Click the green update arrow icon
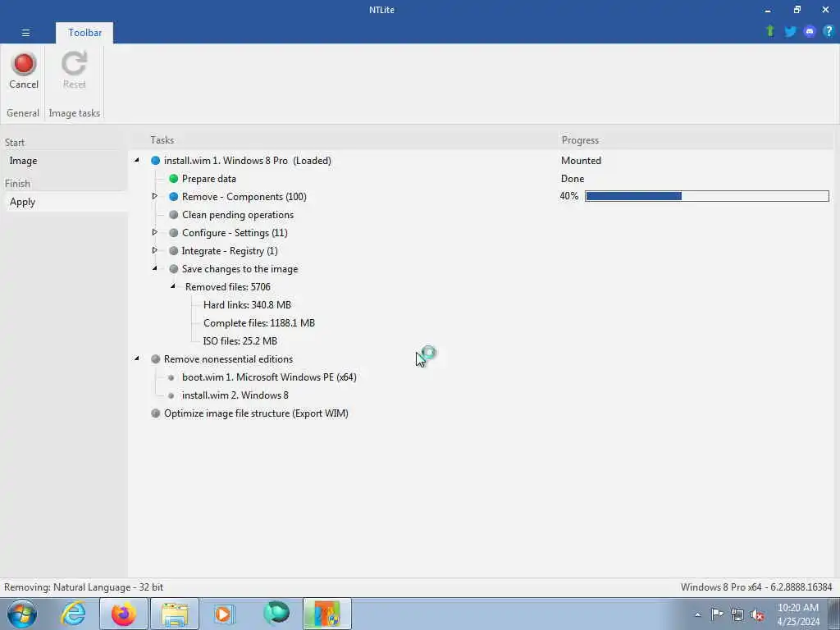 click(x=770, y=31)
